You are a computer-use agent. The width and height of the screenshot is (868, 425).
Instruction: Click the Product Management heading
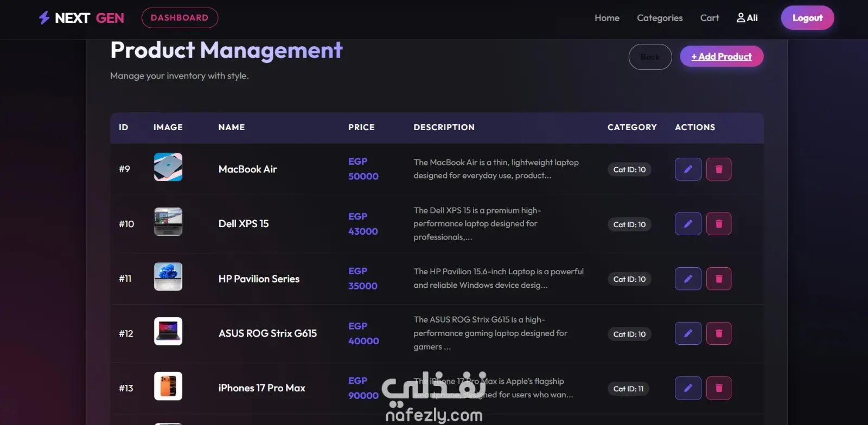point(226,50)
